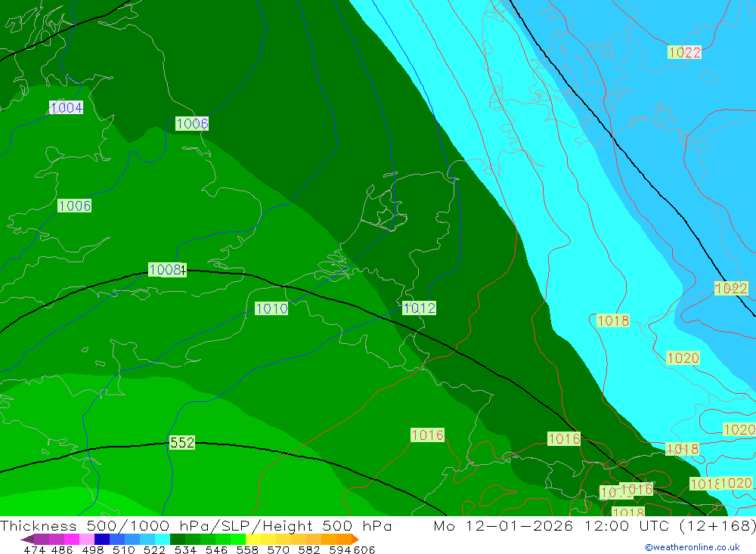Image resolution: width=756 pixels, height=554 pixels.
Task: Click the 582 legend value
Action: pos(309,550)
